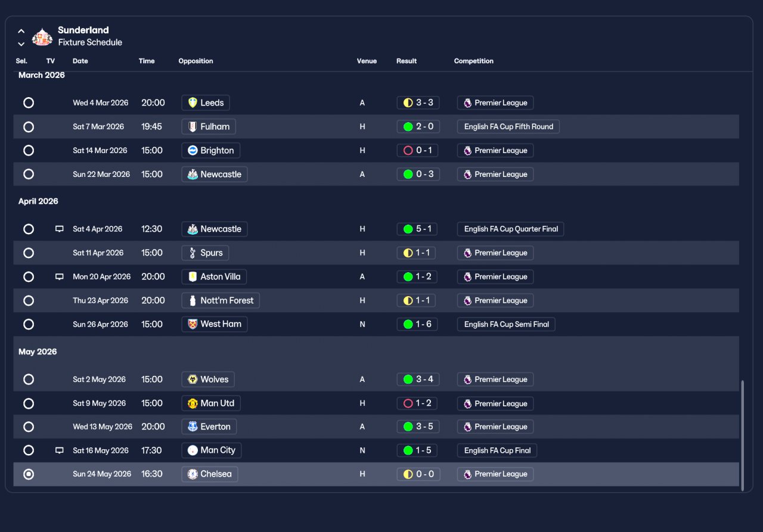
Task: Click the selected Chelsea fixture radio button
Action: pyautogui.click(x=29, y=474)
